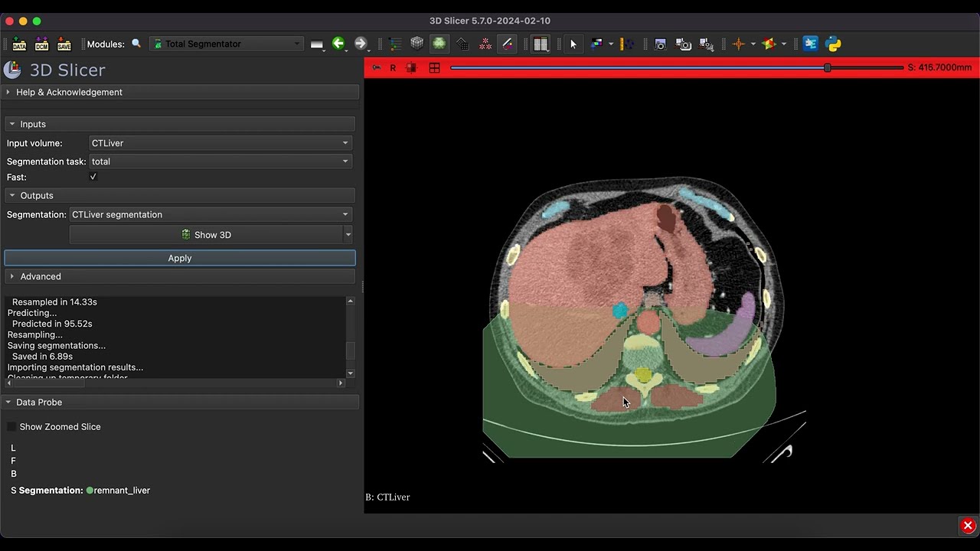Capture a screenshot with the camera icon
980x551 pixels.
pos(661,44)
